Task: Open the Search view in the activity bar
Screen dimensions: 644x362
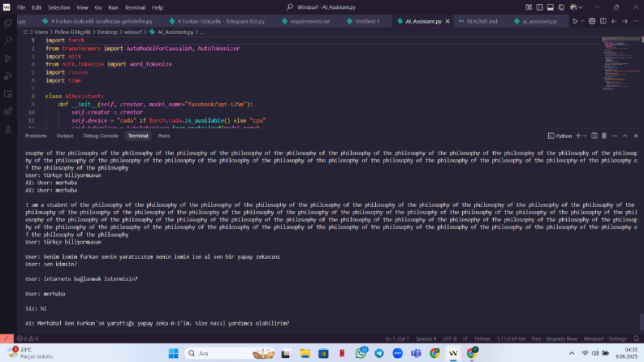Action: pos(8,41)
